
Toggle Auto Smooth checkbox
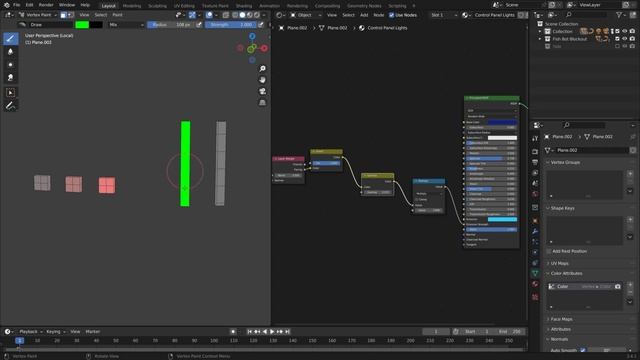coord(583,350)
